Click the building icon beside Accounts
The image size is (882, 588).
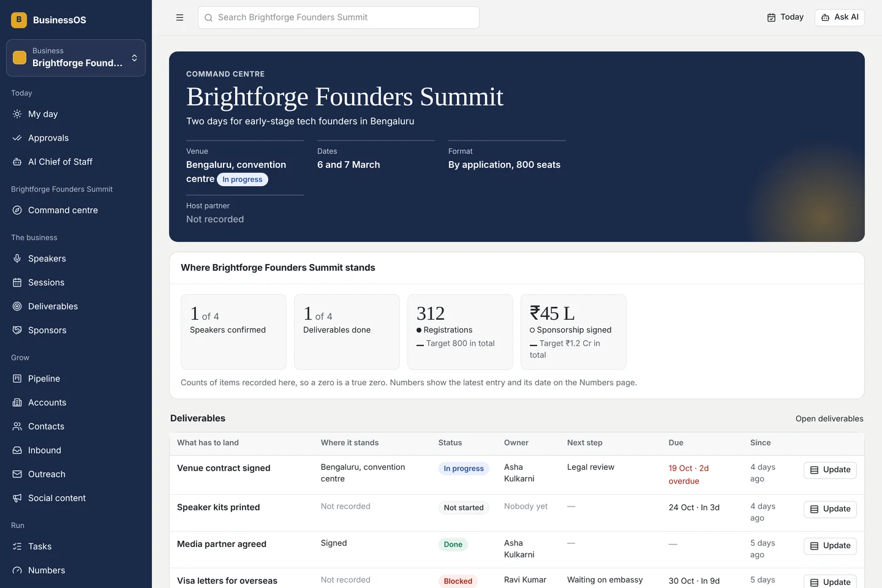click(x=17, y=402)
